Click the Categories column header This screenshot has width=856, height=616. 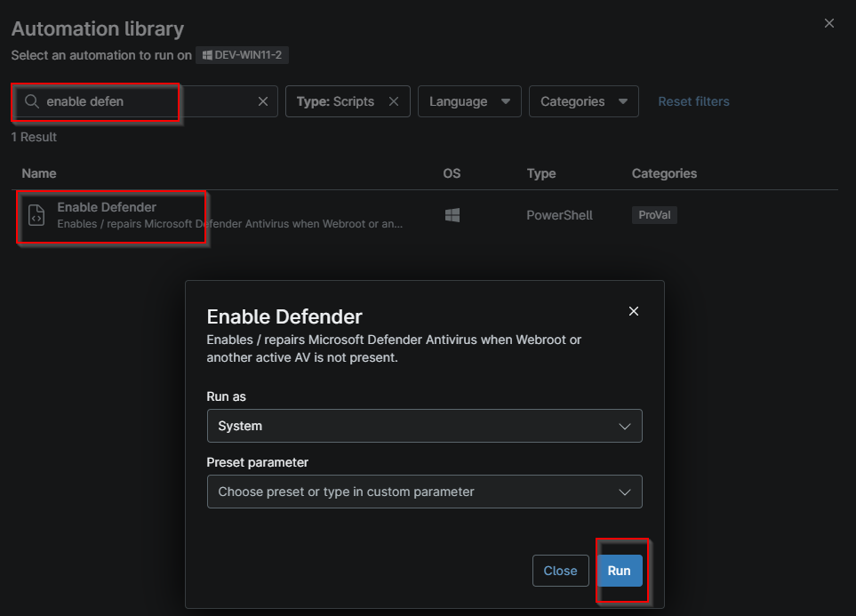tap(664, 173)
